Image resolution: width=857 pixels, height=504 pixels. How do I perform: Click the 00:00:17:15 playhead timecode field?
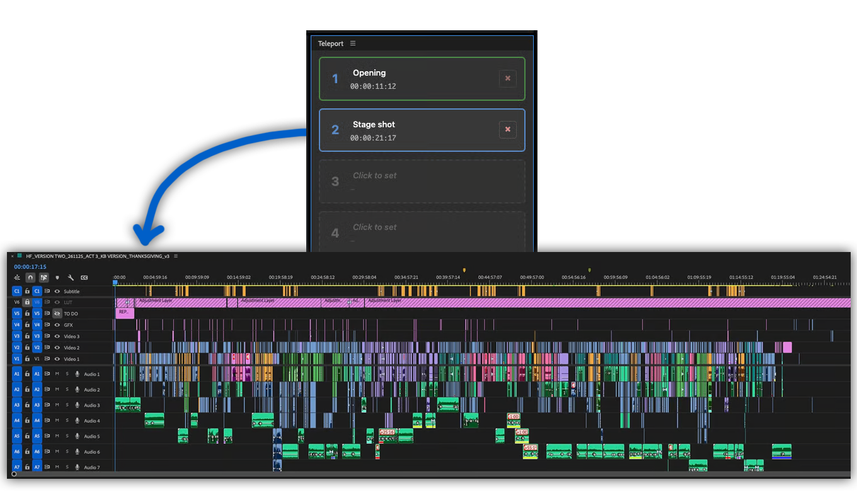30,267
